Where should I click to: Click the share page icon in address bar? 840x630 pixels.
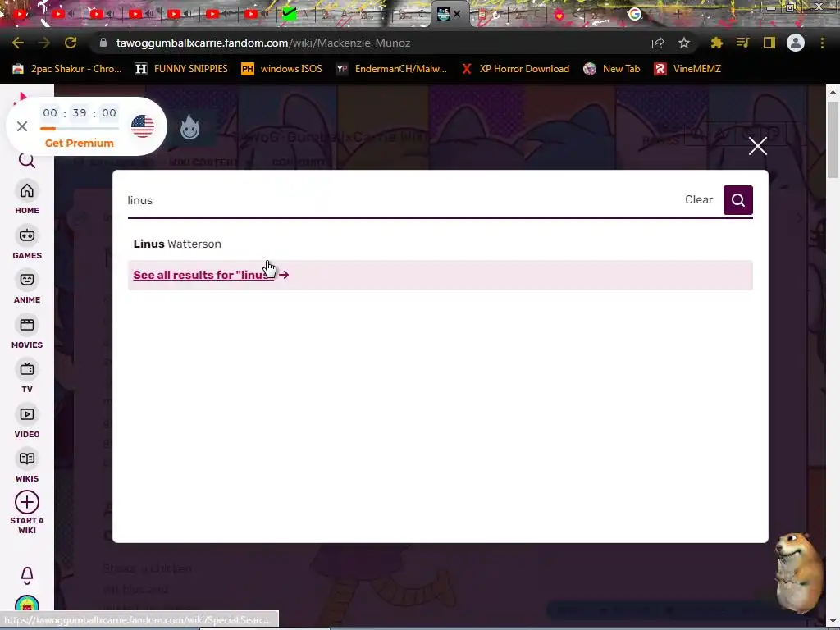pos(658,43)
